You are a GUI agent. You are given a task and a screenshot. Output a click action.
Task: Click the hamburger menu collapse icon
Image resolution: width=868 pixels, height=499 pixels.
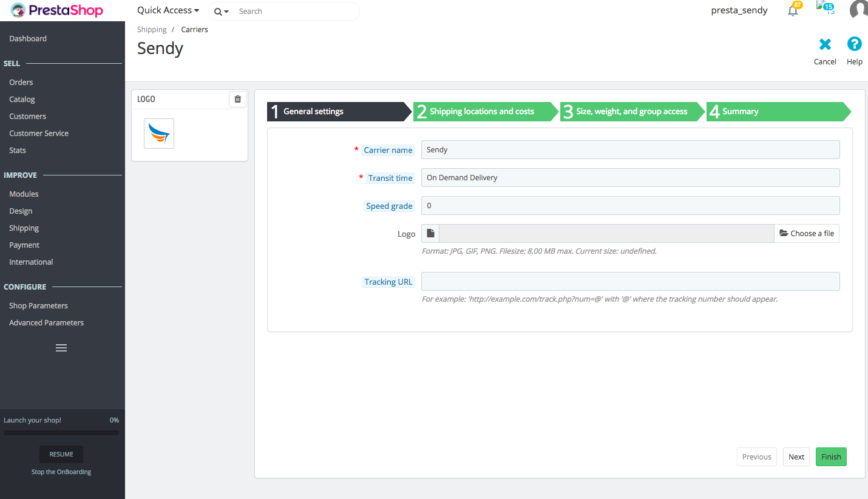point(61,348)
